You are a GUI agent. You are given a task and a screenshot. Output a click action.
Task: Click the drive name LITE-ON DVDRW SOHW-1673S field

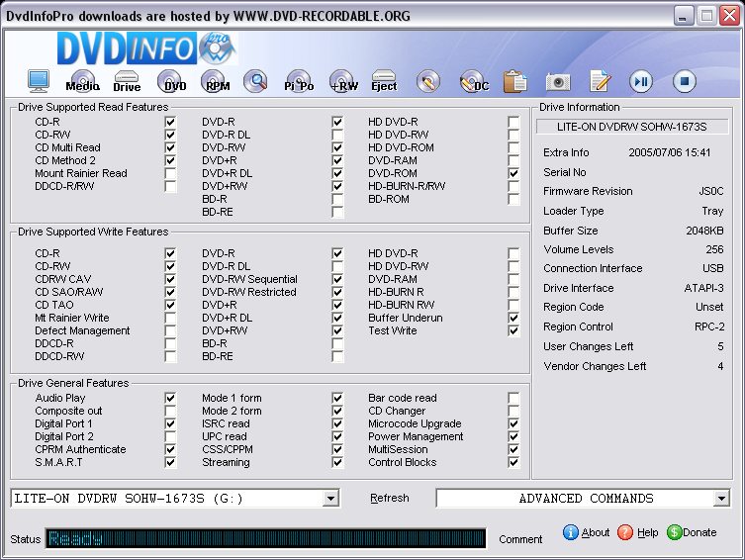(x=632, y=127)
